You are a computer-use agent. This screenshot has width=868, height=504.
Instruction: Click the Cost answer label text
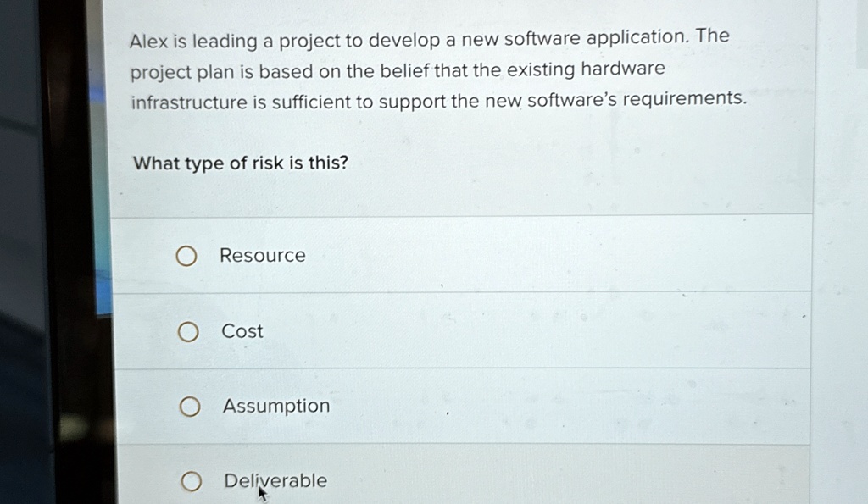[242, 331]
